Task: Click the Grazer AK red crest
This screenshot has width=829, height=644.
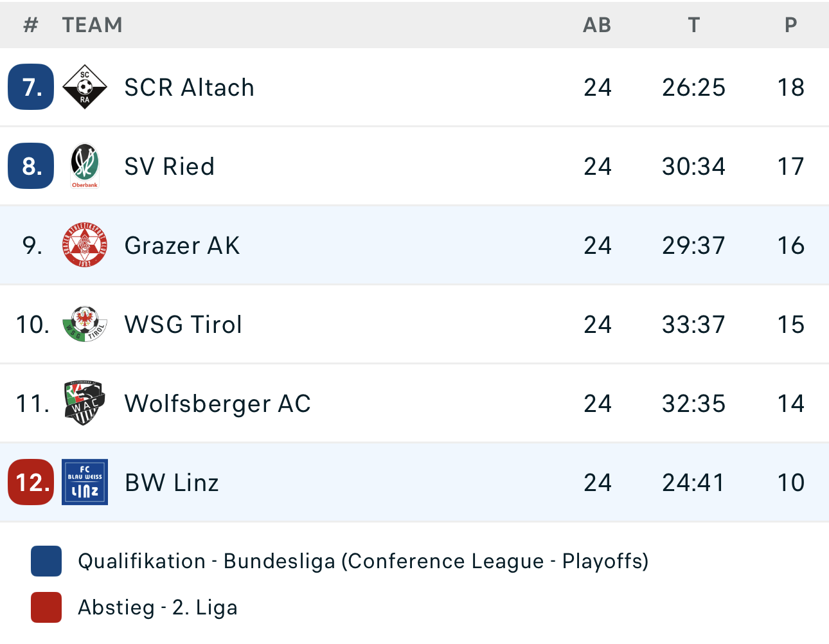Action: coord(85,245)
